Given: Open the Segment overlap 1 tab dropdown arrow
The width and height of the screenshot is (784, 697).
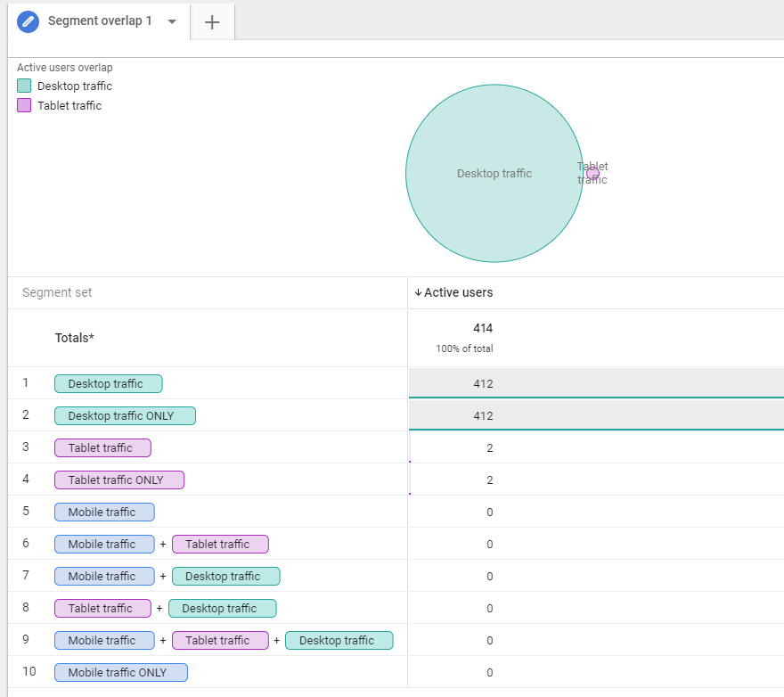Looking at the screenshot, I should (x=172, y=21).
